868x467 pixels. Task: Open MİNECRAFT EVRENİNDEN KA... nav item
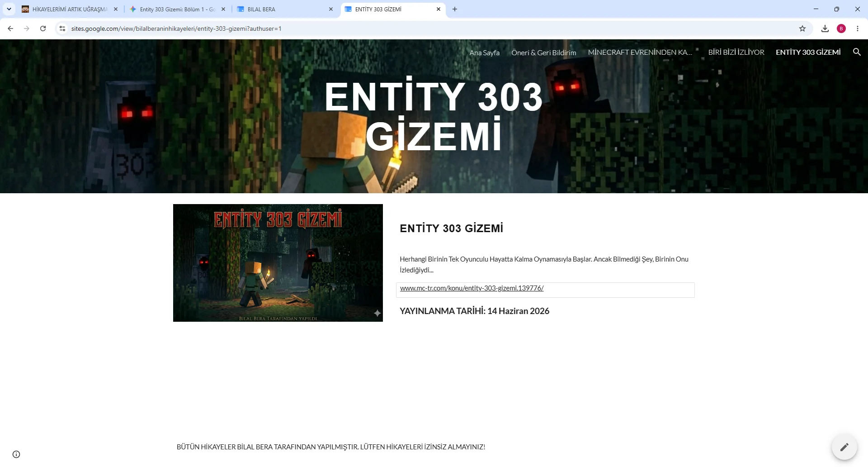click(640, 52)
